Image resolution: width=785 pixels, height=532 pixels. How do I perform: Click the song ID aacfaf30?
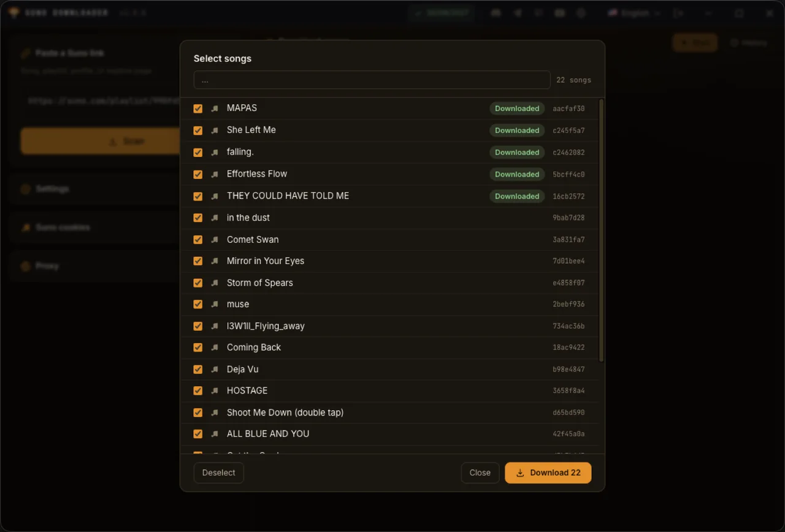click(x=569, y=109)
